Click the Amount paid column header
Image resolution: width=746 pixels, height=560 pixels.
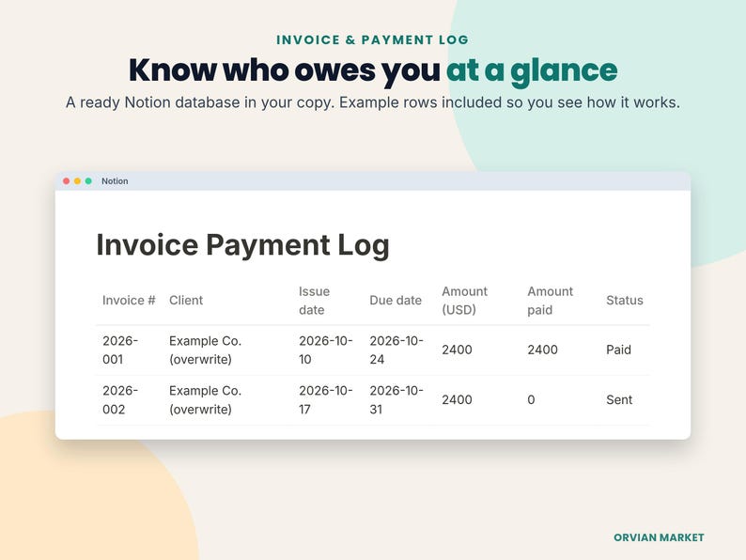coord(550,301)
